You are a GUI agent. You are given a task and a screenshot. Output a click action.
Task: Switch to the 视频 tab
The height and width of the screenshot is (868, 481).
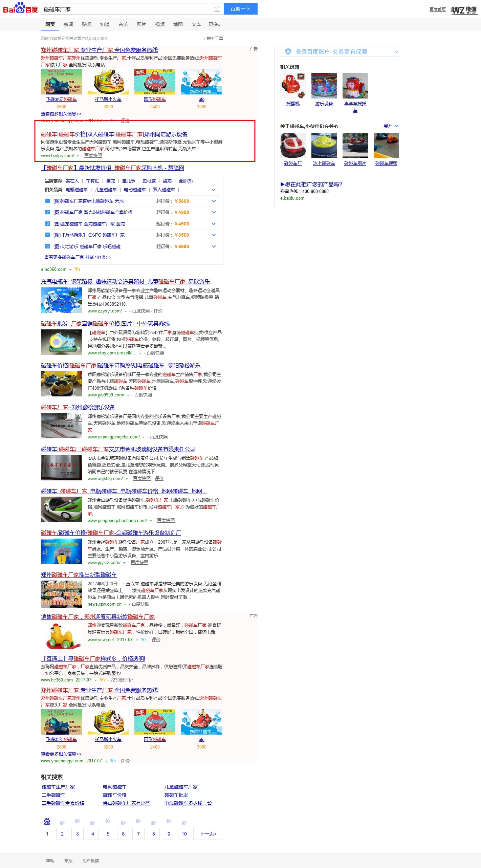[160, 24]
